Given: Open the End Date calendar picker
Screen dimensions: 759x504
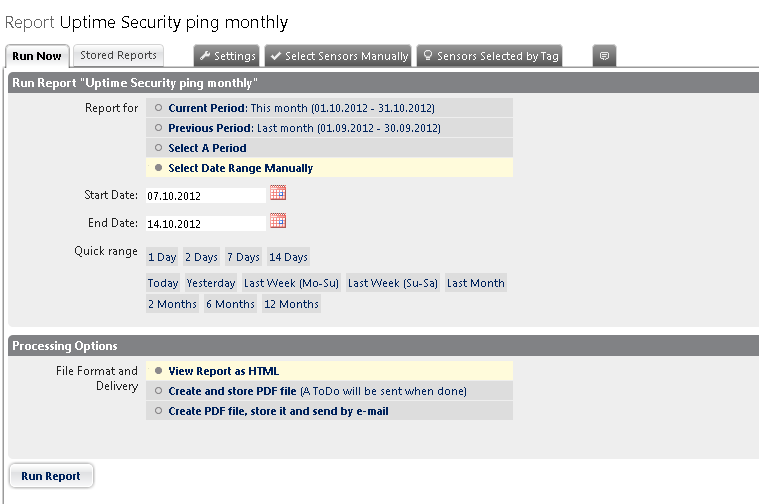Looking at the screenshot, I should [278, 221].
